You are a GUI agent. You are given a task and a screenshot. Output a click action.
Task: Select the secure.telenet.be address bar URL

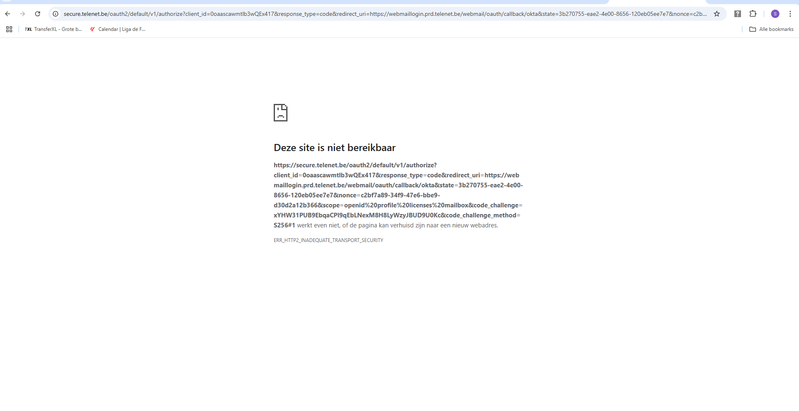coord(385,14)
